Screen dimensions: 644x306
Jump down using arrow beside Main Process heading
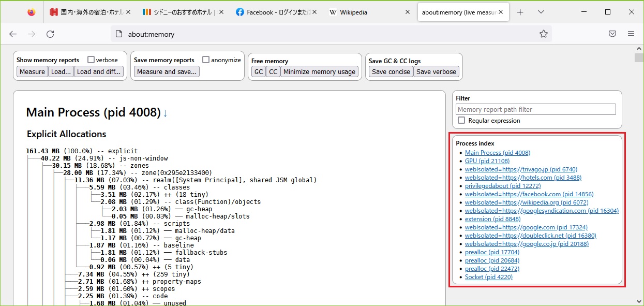(x=165, y=113)
